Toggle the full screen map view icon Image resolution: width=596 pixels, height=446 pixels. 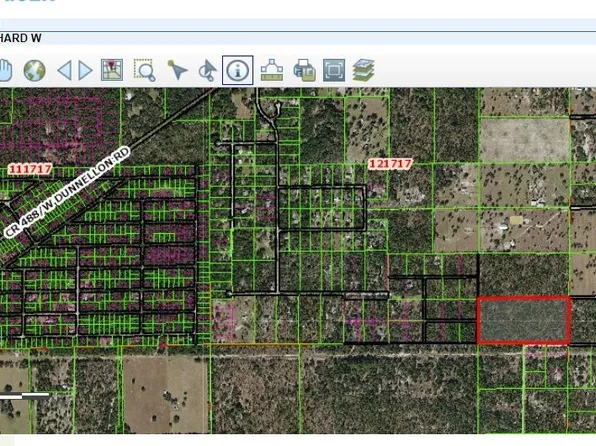[334, 70]
